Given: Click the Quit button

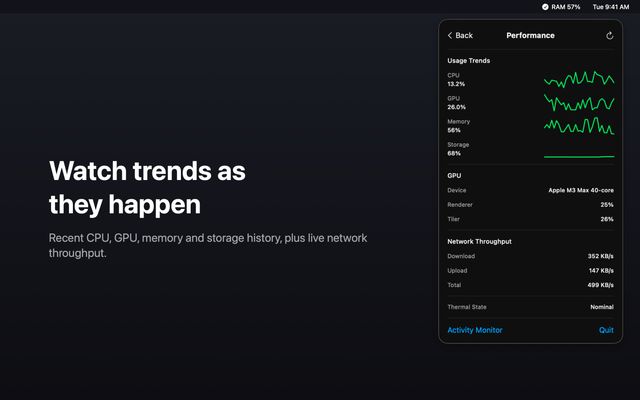Looking at the screenshot, I should 606,330.
